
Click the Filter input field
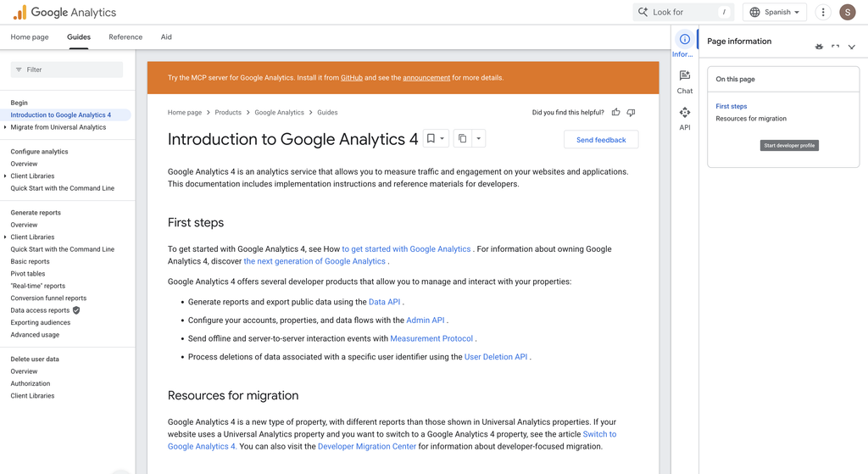tap(67, 70)
